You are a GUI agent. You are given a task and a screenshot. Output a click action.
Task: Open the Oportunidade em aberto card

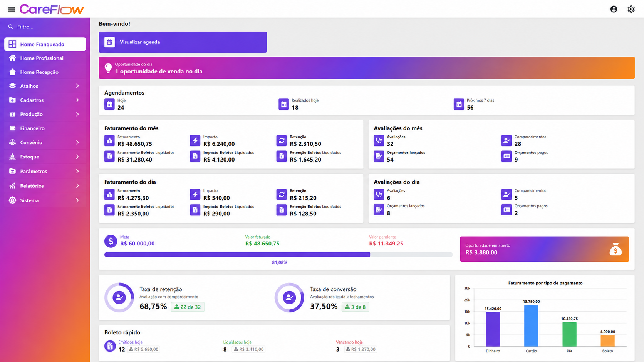coord(544,249)
